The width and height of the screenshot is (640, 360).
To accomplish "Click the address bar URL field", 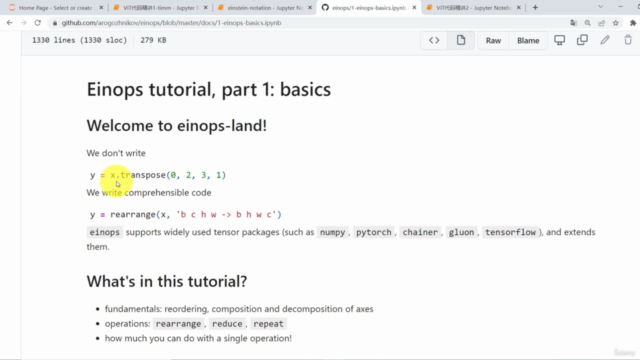I will (x=171, y=23).
